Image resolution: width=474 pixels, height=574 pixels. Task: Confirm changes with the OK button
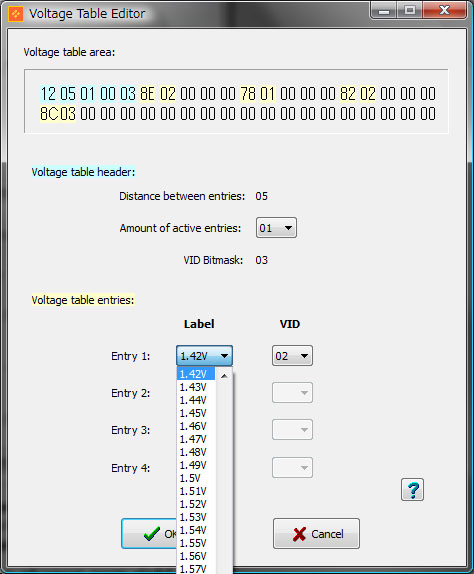coord(149,533)
